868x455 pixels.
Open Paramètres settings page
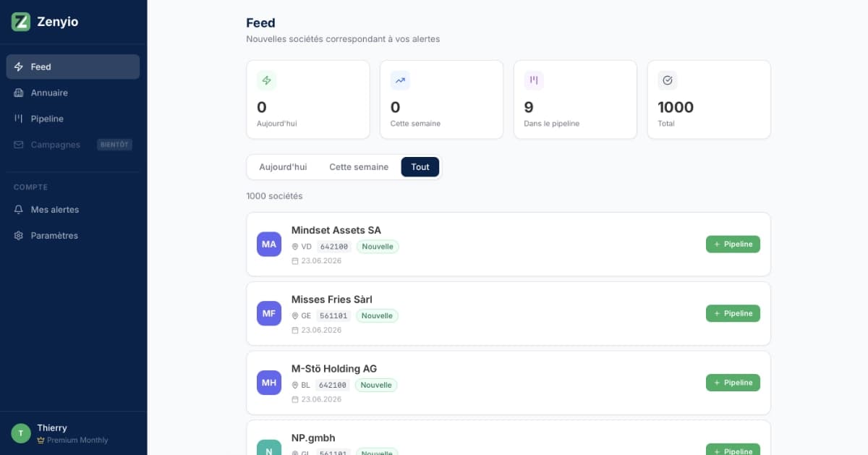(73, 236)
